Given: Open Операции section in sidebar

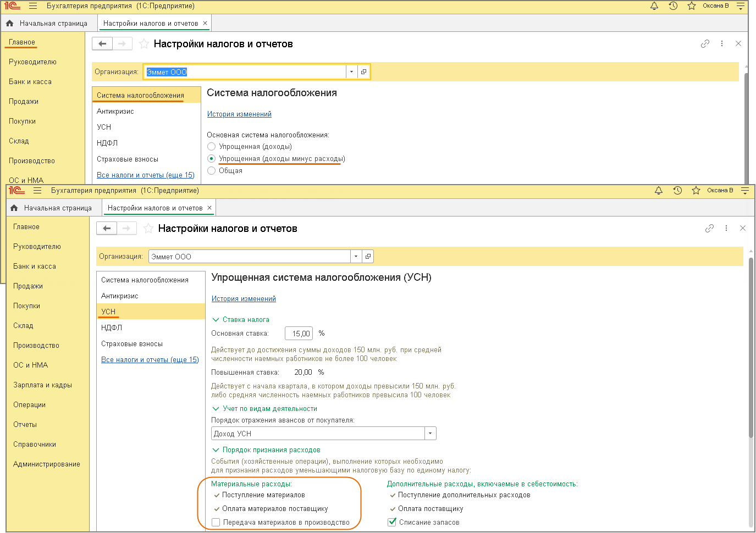Looking at the screenshot, I should click(30, 405).
